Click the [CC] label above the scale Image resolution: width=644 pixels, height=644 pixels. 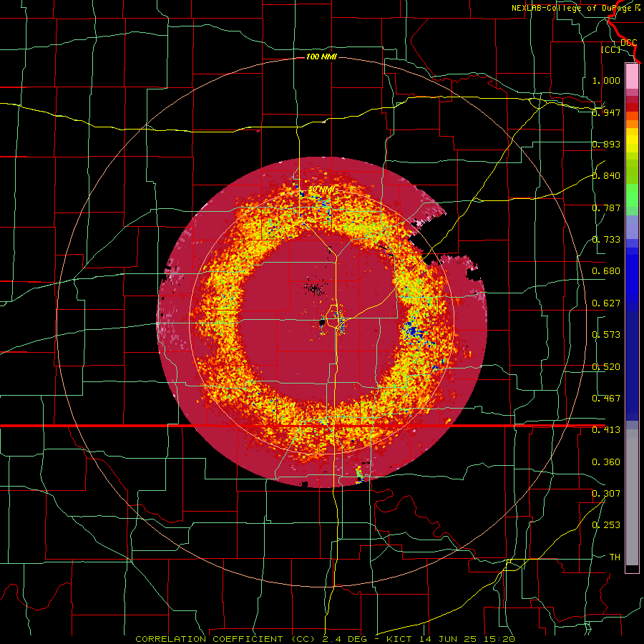click(610, 49)
